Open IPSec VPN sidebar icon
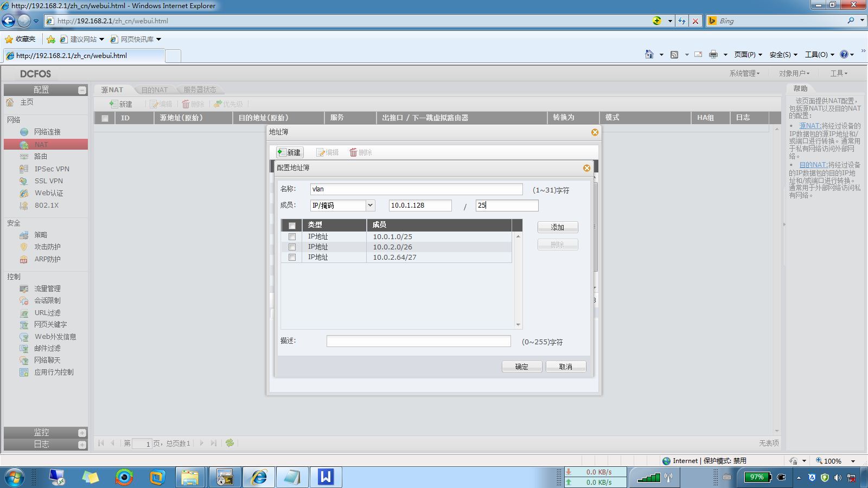 [x=24, y=169]
